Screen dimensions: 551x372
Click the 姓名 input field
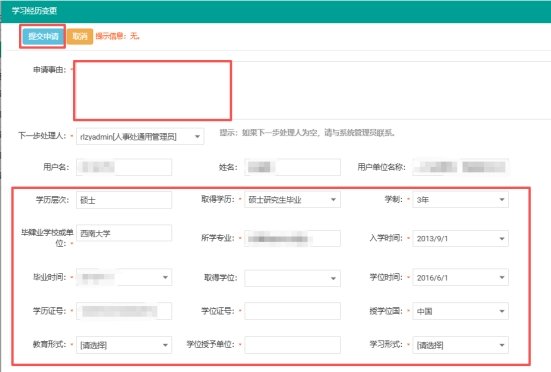292,167
